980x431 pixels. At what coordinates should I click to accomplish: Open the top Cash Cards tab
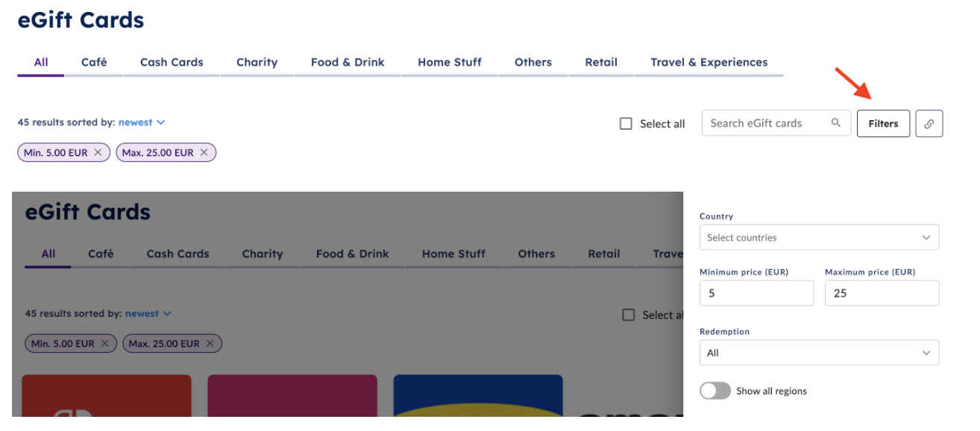click(172, 63)
